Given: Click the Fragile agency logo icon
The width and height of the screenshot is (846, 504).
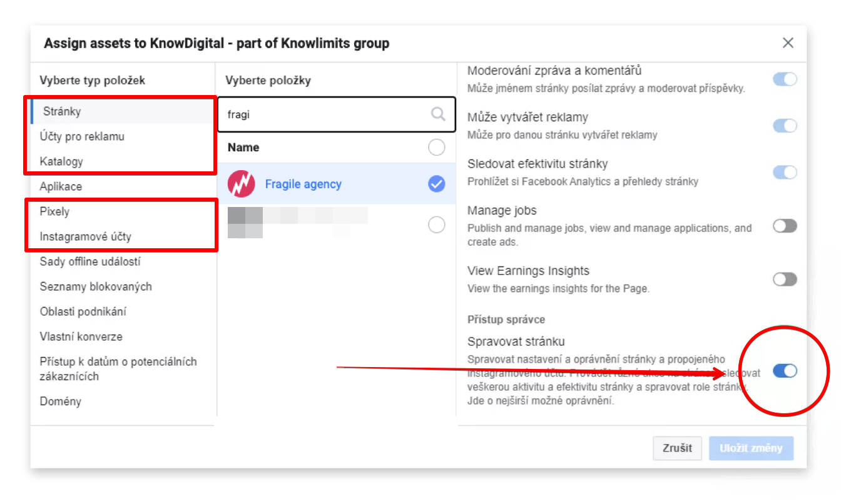Looking at the screenshot, I should [x=241, y=184].
